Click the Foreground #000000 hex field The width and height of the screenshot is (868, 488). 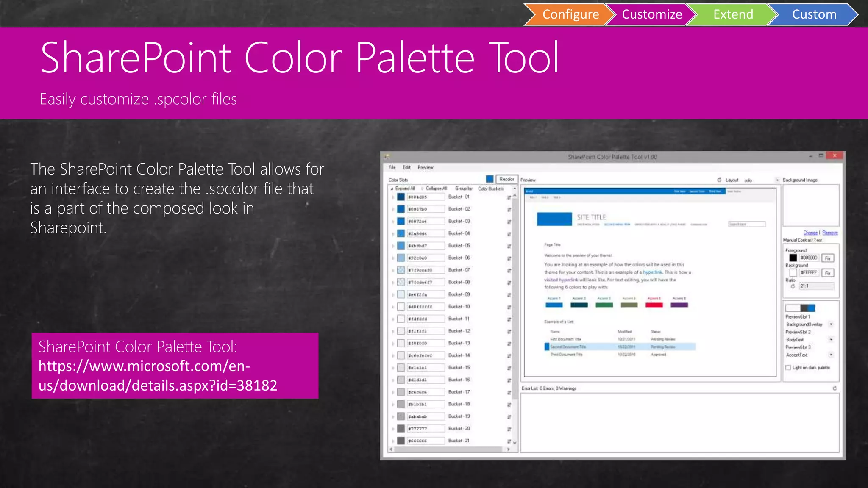[809, 258]
